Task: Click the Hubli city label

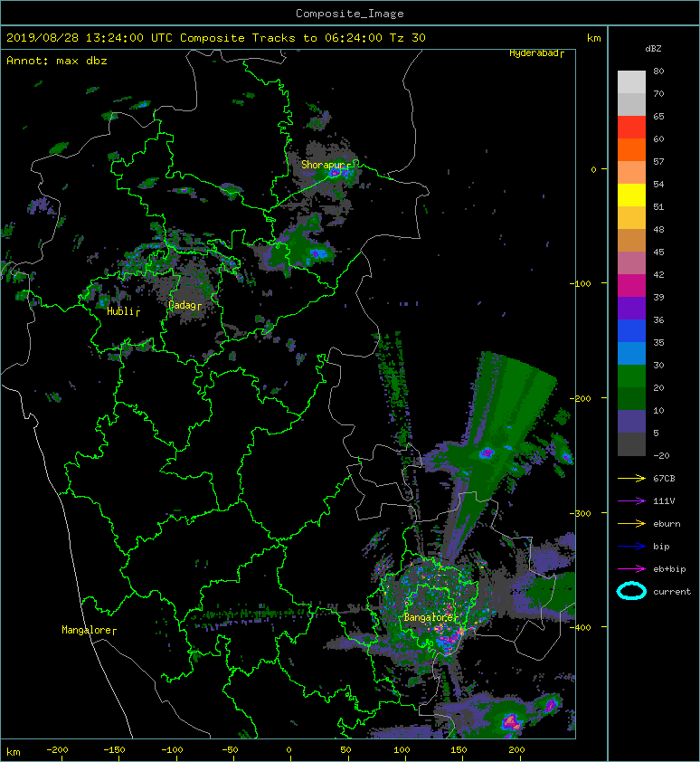Action: [121, 311]
